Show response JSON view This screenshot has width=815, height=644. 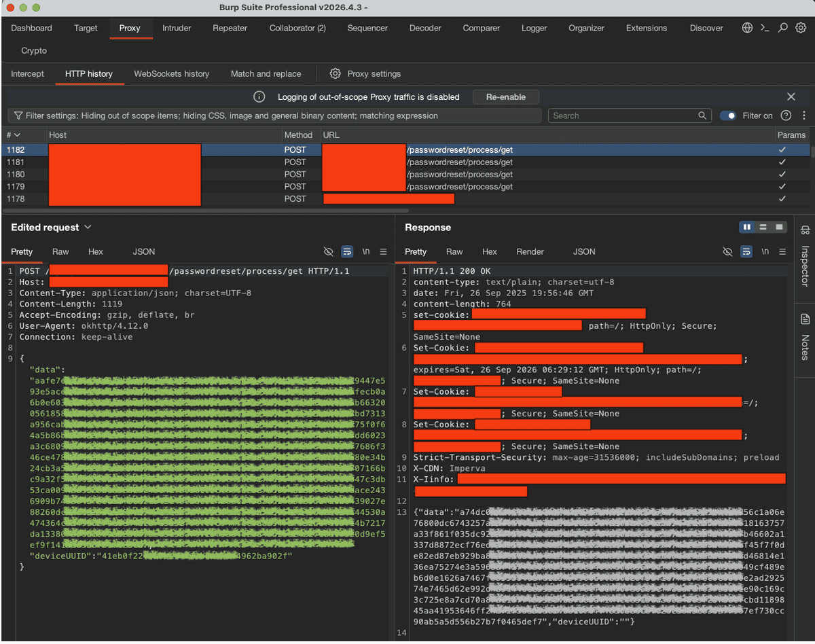(x=584, y=251)
